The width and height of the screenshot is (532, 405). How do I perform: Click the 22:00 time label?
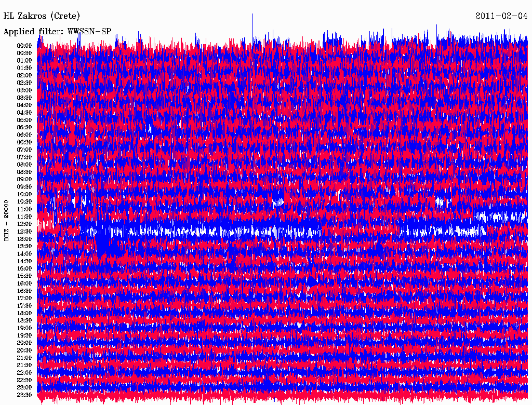(x=24, y=373)
